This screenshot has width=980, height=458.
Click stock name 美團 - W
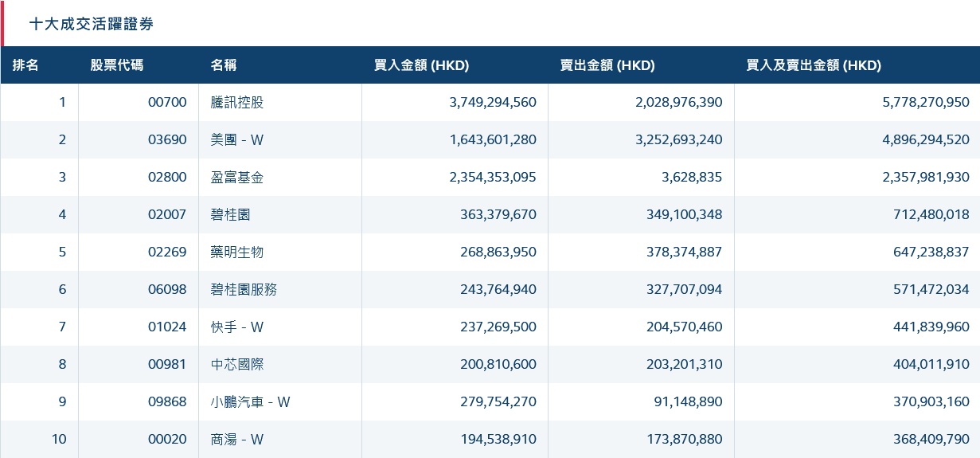pyautogui.click(x=237, y=139)
